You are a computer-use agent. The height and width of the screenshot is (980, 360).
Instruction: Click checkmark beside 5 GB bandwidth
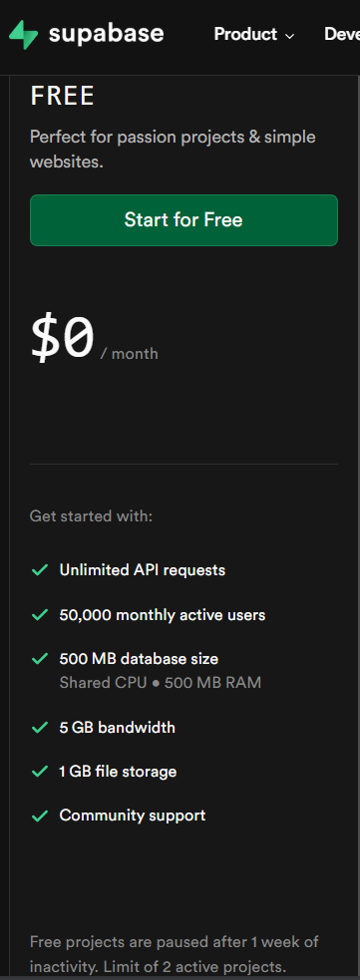point(40,728)
